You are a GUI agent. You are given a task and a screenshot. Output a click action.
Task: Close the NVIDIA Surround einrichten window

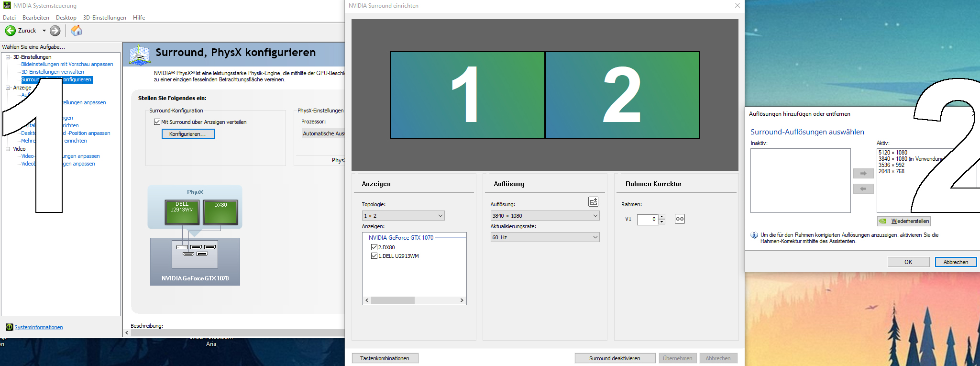pyautogui.click(x=737, y=5)
